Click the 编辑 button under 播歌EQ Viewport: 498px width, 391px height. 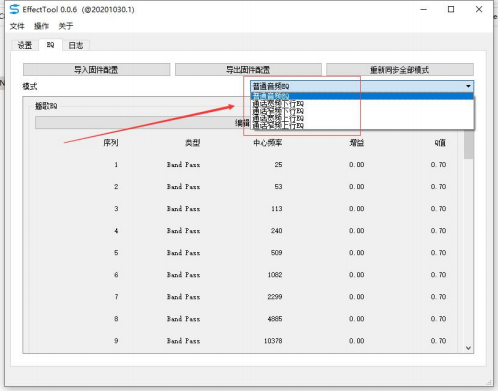tap(143, 123)
